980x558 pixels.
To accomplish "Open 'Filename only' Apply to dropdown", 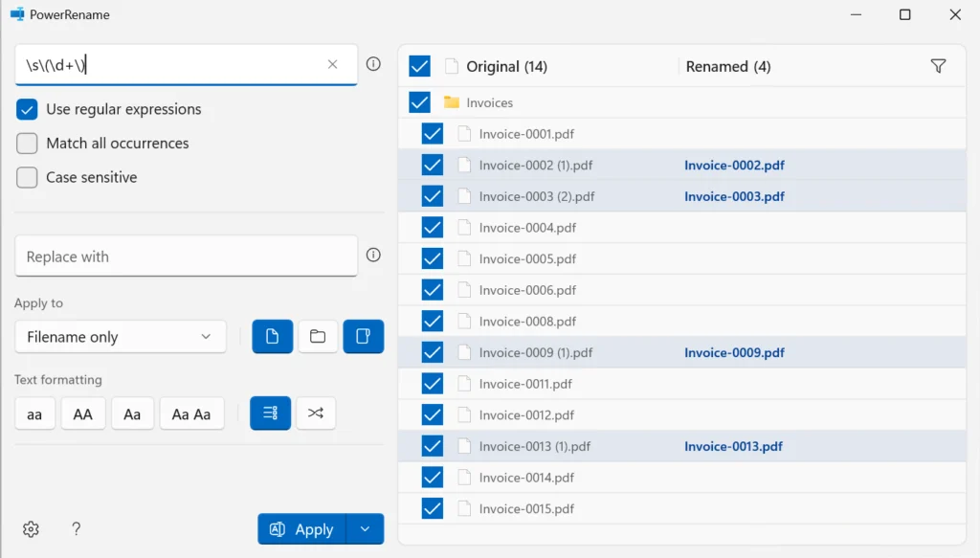I will pos(120,337).
